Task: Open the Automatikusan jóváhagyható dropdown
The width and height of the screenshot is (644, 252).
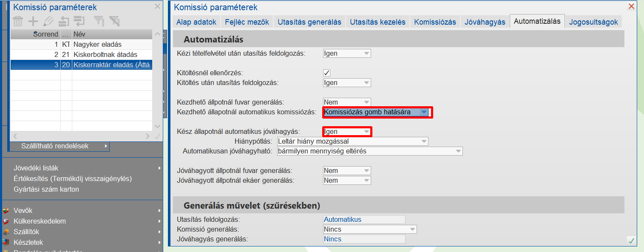Action: tap(369, 151)
